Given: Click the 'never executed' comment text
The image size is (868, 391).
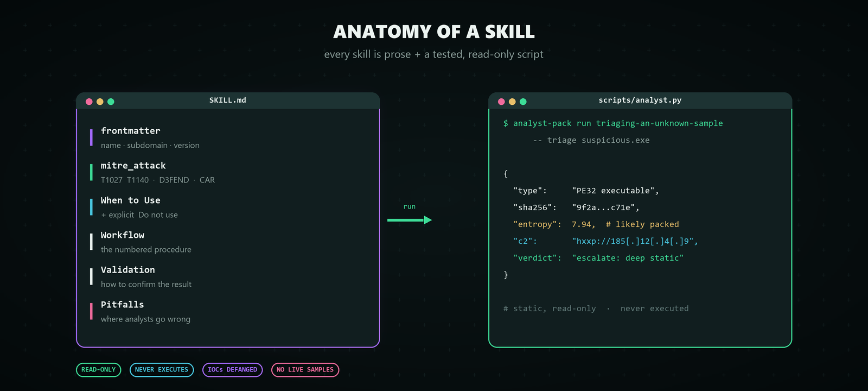Looking at the screenshot, I should coord(654,309).
